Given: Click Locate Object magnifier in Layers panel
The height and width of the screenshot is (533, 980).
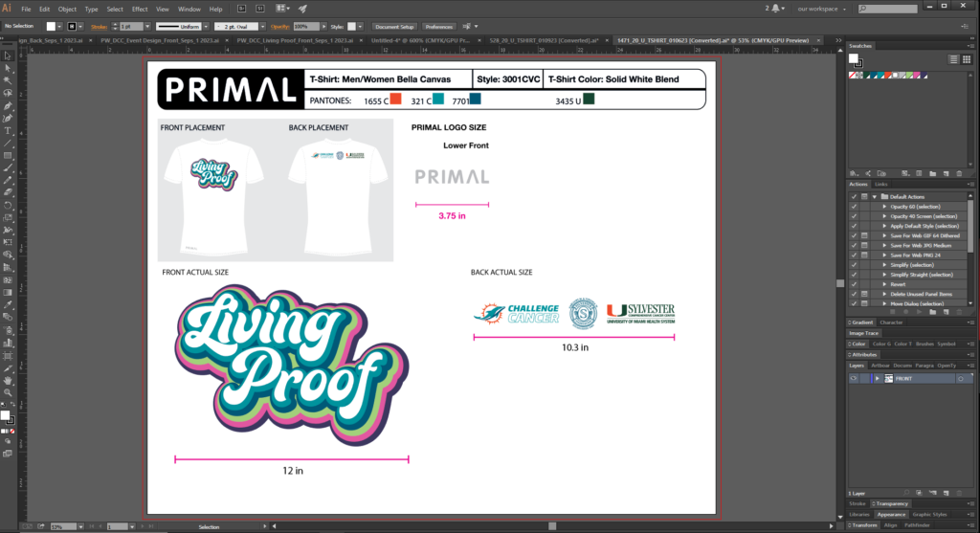Looking at the screenshot, I should coord(906,493).
